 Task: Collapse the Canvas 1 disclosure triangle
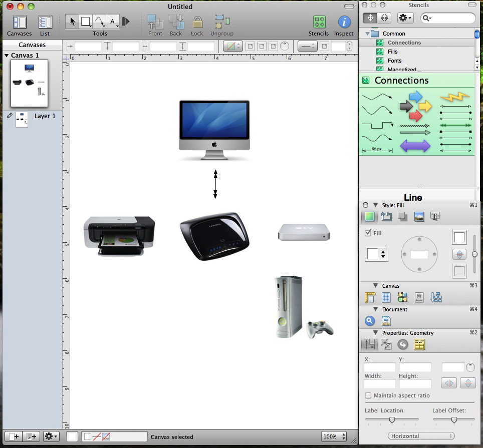point(7,55)
